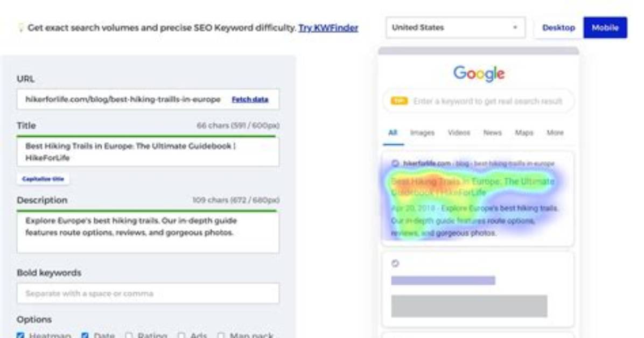Click the Bold keywords input field
The image size is (644, 338).
click(148, 293)
